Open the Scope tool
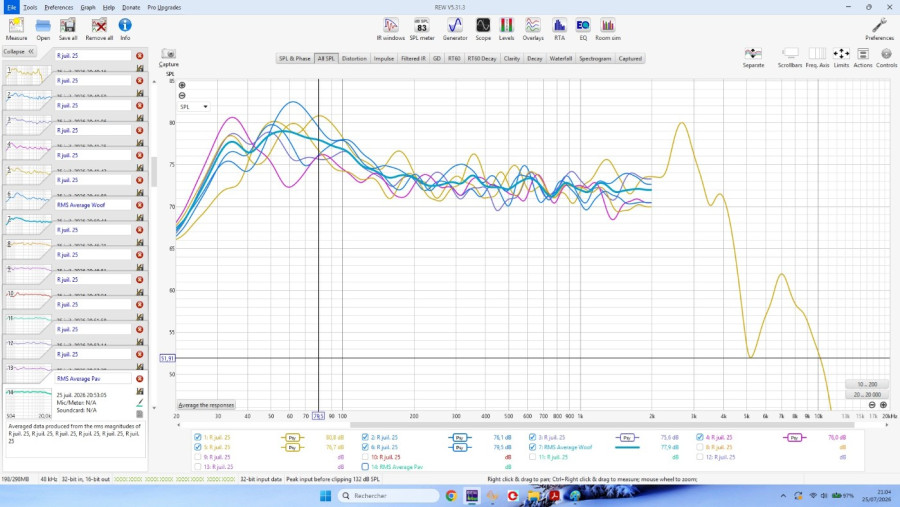900x507 pixels. (x=483, y=29)
